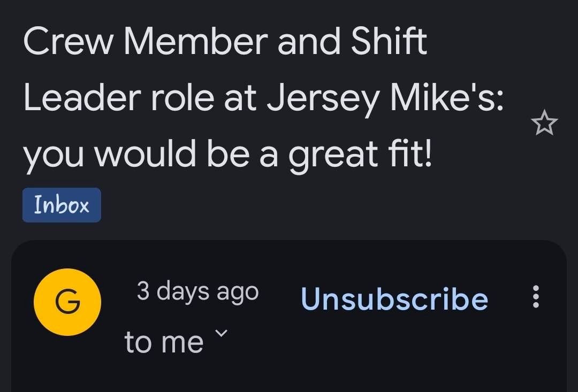Tap empty message card area below 'to me'
The width and height of the screenshot is (578, 392).
[289, 374]
